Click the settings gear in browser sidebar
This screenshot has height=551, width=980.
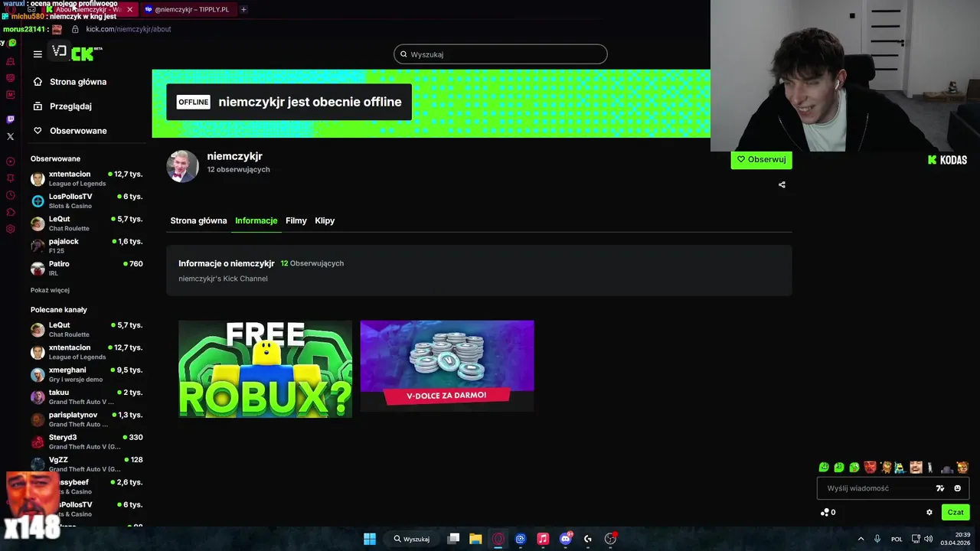coord(10,229)
